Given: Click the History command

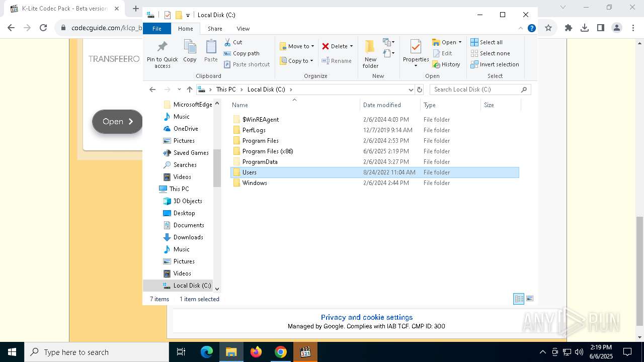Looking at the screenshot, I should (x=446, y=64).
